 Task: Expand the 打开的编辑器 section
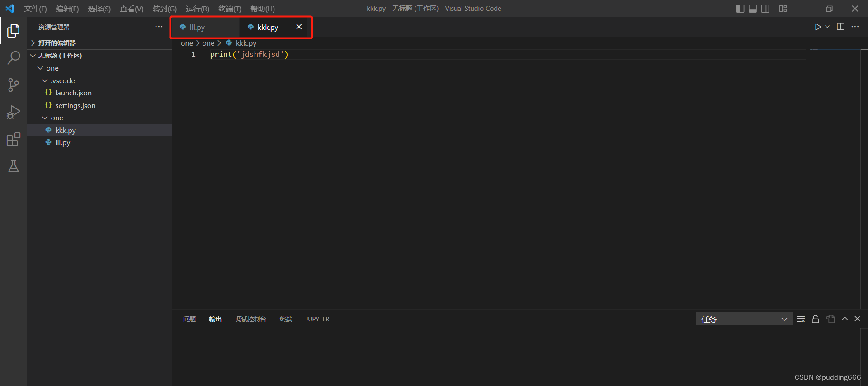(x=99, y=43)
